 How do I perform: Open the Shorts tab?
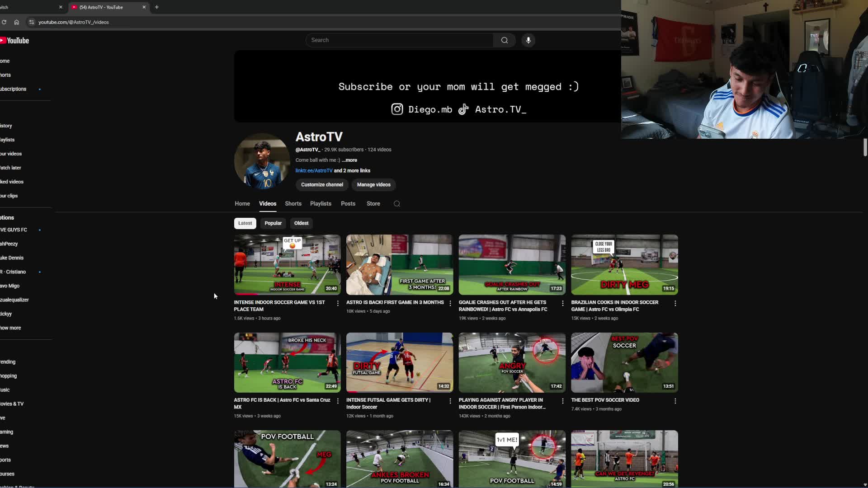[x=293, y=204]
